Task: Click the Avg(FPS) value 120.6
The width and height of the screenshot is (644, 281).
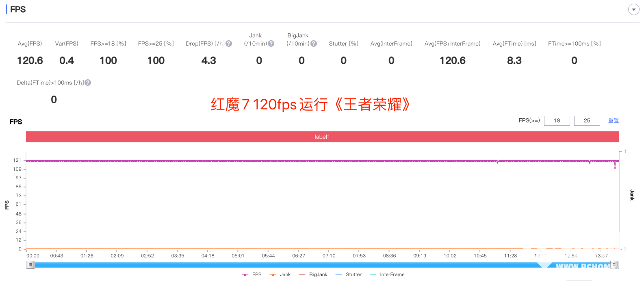Action: click(30, 61)
